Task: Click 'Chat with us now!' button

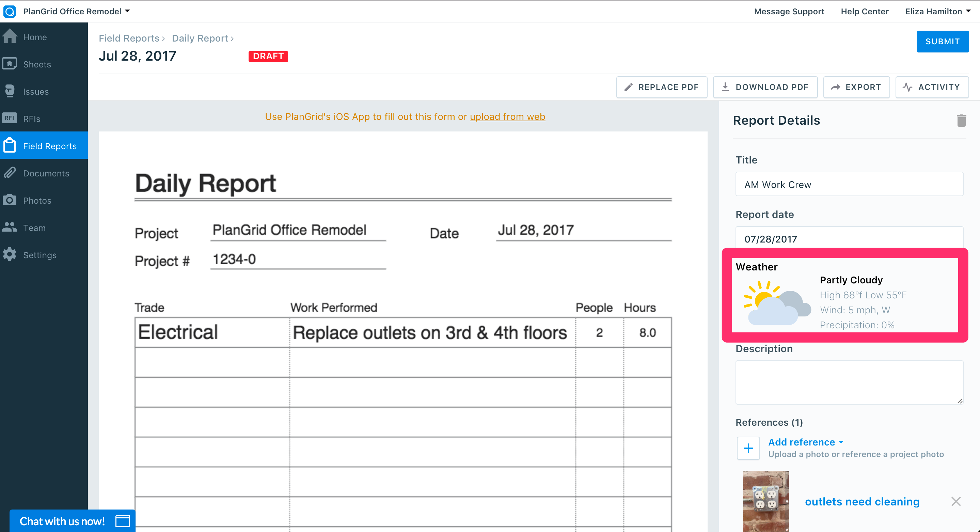Action: pos(72,521)
